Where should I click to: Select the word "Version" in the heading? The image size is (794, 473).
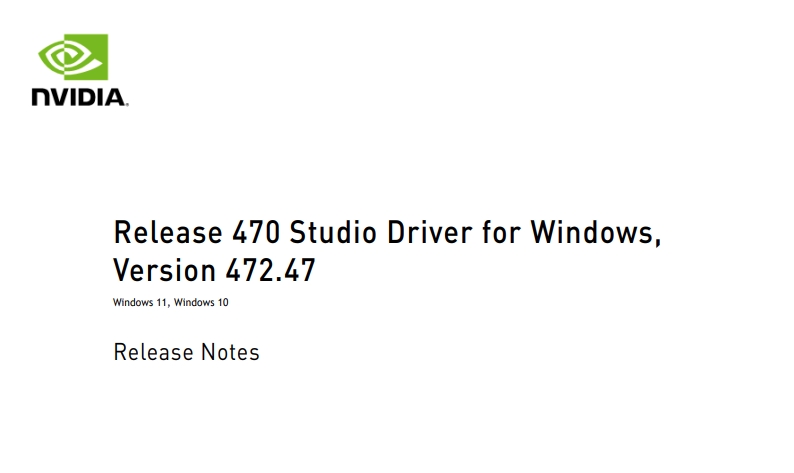165,270
